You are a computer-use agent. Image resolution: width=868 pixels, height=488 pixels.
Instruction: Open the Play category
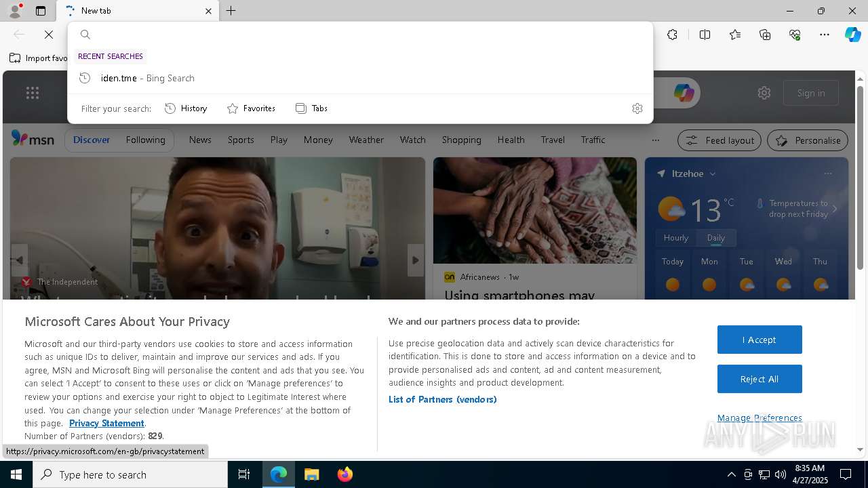(279, 140)
